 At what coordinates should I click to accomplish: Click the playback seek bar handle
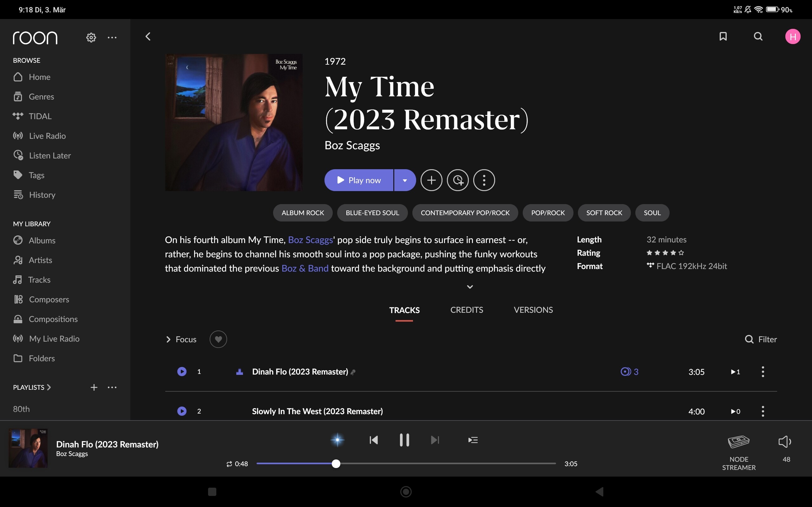pos(336,463)
